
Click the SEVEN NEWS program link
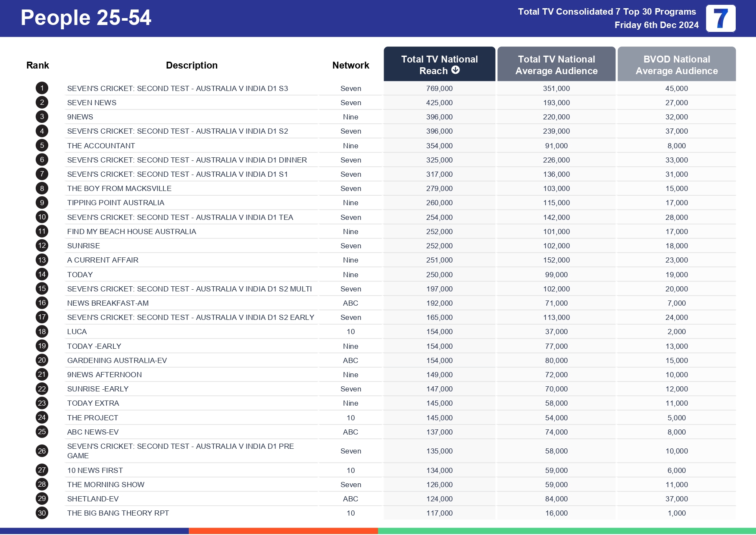pyautogui.click(x=91, y=103)
